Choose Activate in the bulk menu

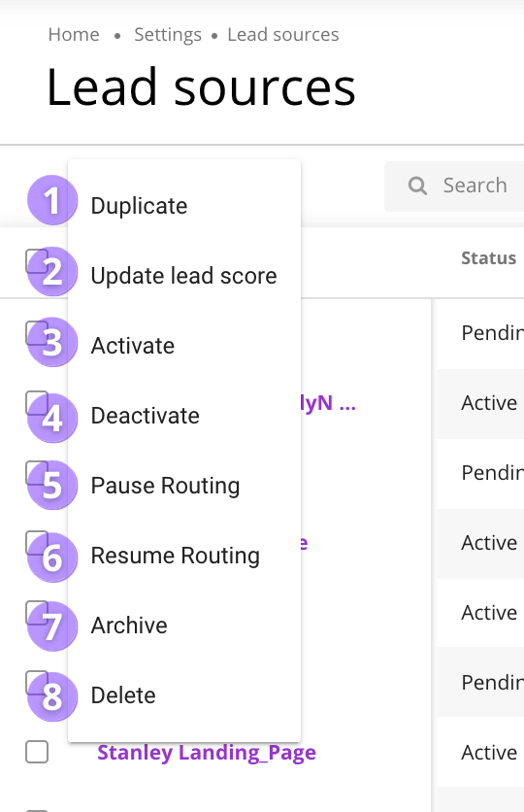[x=184, y=346]
